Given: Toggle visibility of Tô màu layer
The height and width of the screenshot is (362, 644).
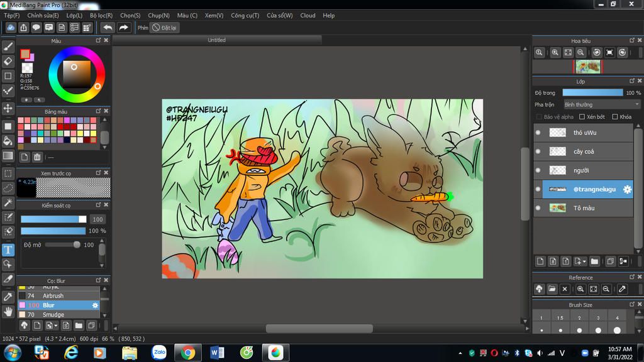Looking at the screenshot, I should (x=538, y=208).
